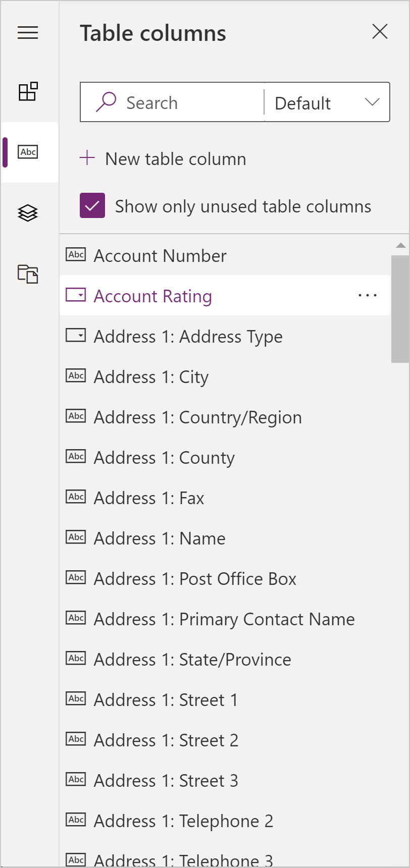Click the vertical scrollbar thumb
The width and height of the screenshot is (410, 868).
(400, 309)
